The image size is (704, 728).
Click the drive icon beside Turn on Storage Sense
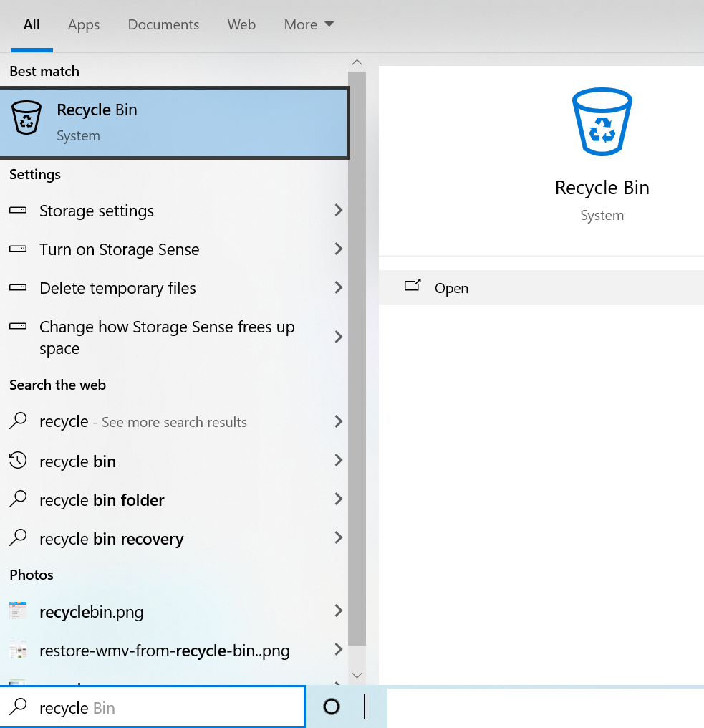tap(18, 249)
